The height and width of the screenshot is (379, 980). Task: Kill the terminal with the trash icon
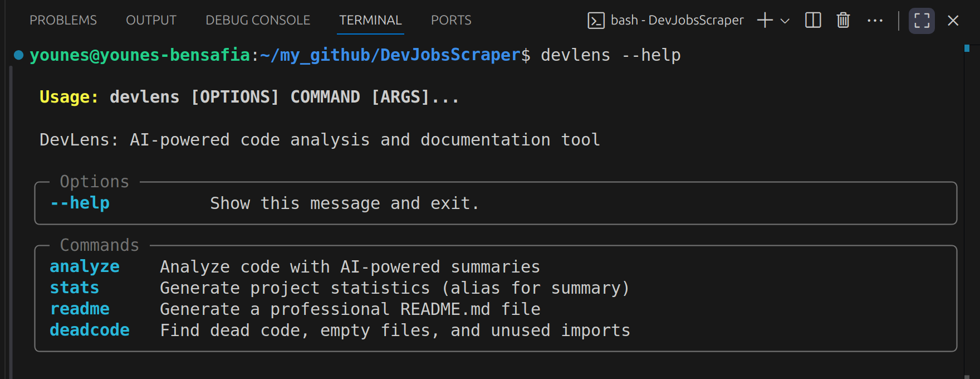(843, 21)
